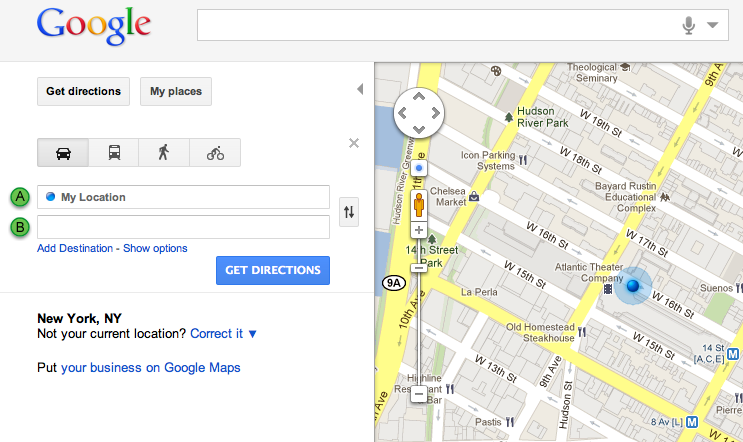Click the destination B input field
This screenshot has height=442, width=743.
[183, 227]
